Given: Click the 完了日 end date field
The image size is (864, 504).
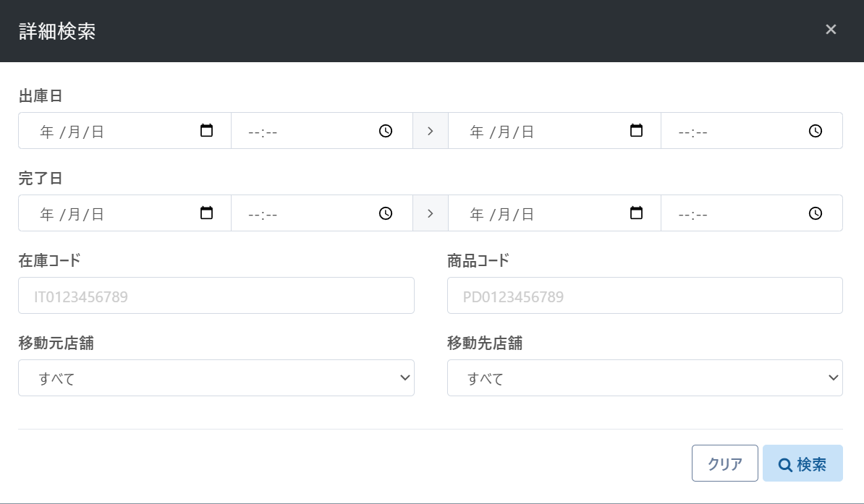Looking at the screenshot, I should pyautogui.click(x=539, y=213).
